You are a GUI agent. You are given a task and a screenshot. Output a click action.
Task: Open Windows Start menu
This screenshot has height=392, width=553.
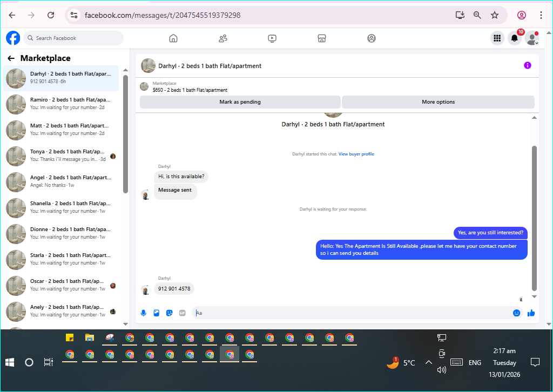10,362
